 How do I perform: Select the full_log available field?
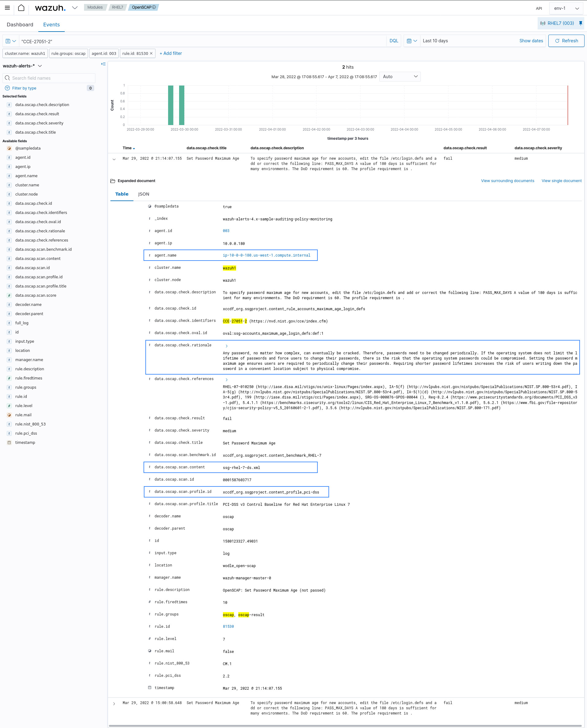[22, 323]
